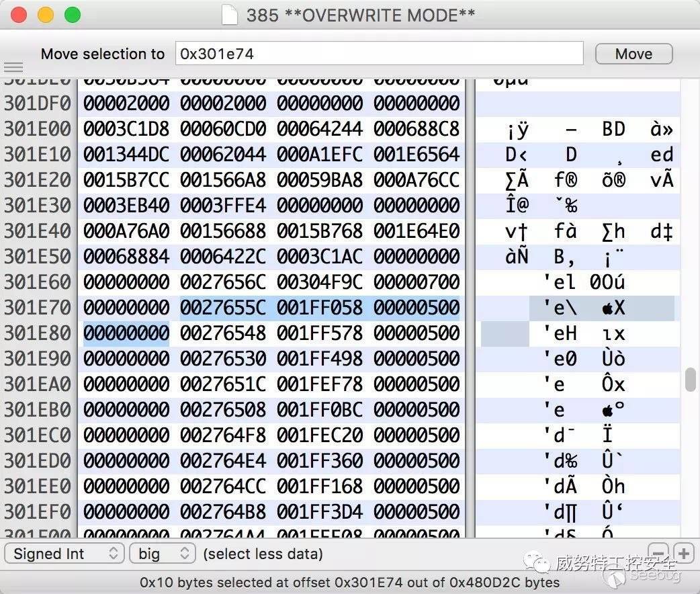Minimize the window using the yellow button
This screenshot has width=700, height=594.
[x=46, y=15]
